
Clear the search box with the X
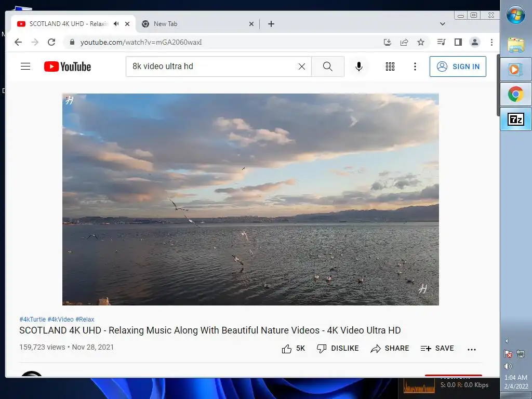pyautogui.click(x=302, y=66)
